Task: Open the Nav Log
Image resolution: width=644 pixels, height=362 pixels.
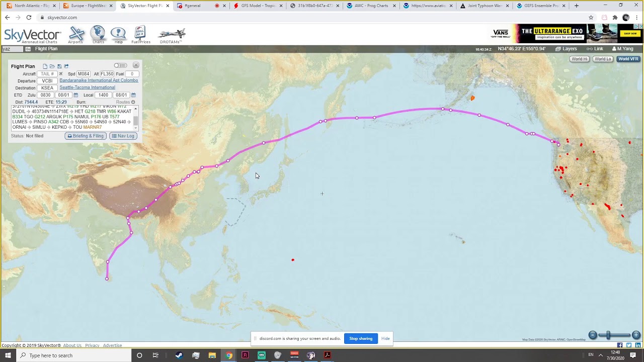Action: [123, 136]
